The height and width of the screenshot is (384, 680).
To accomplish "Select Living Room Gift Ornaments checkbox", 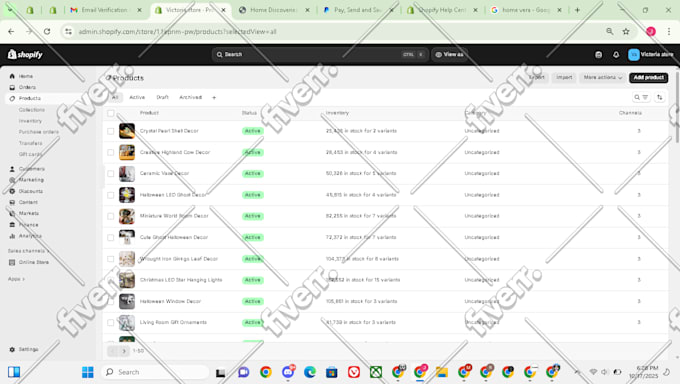I will pos(111,322).
